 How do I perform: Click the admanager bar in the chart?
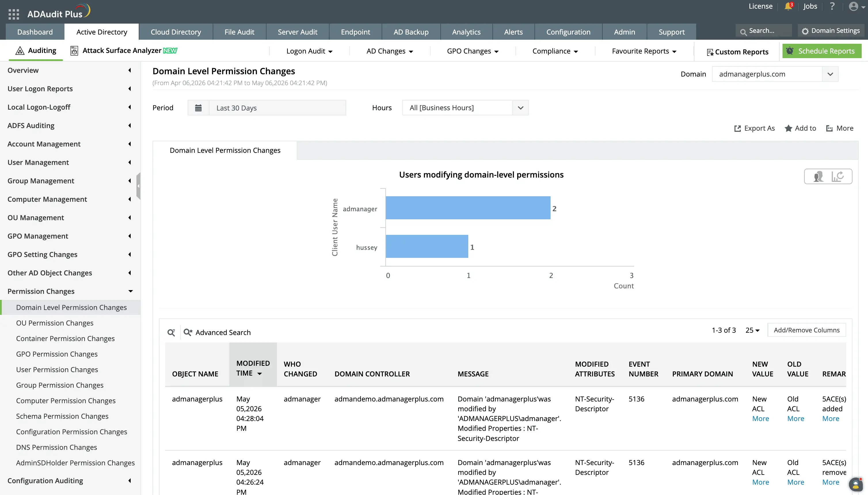click(x=468, y=208)
